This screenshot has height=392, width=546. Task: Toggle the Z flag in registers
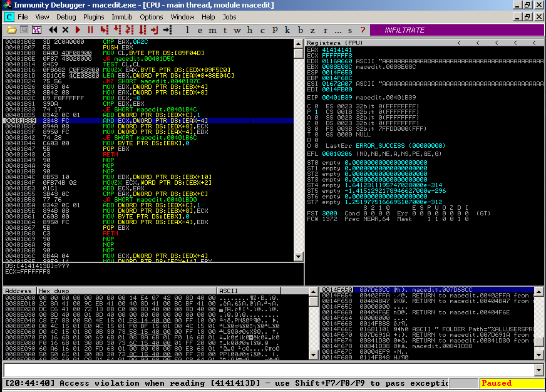(x=316, y=123)
